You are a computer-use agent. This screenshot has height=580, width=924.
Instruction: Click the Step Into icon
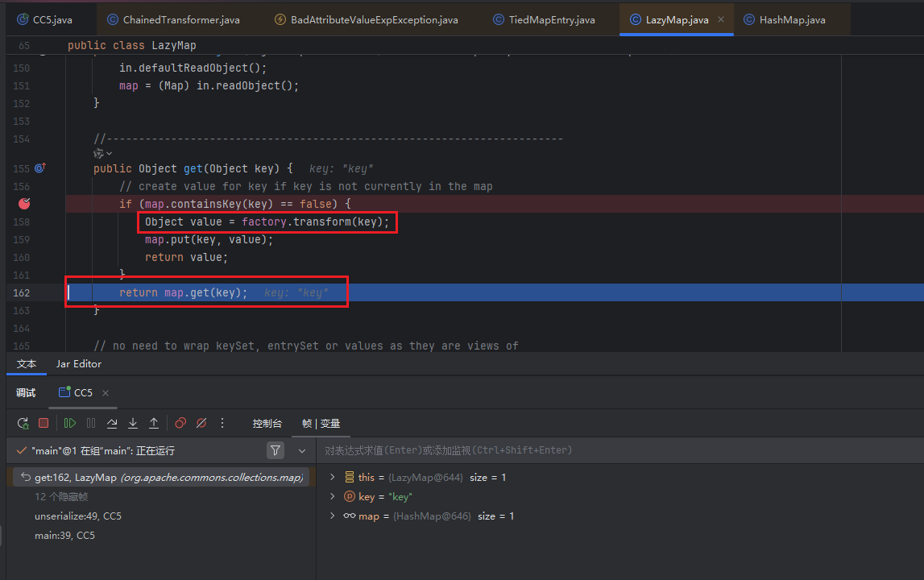tap(133, 423)
